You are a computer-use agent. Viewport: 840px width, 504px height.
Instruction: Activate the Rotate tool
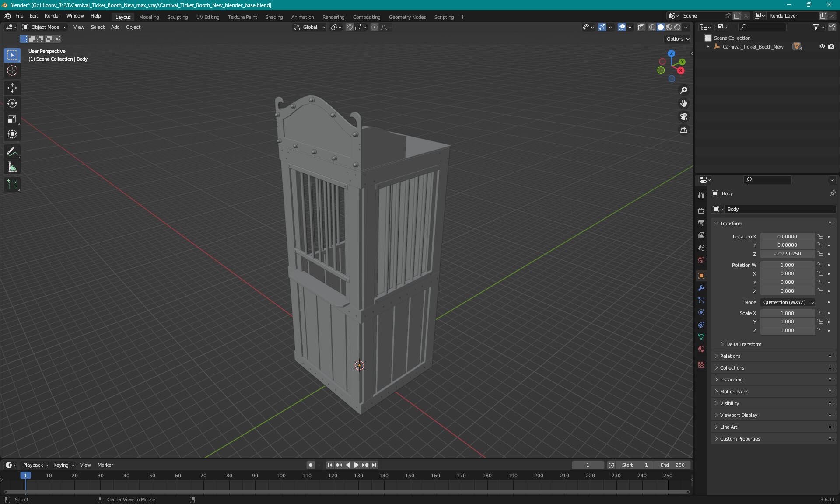click(x=12, y=103)
